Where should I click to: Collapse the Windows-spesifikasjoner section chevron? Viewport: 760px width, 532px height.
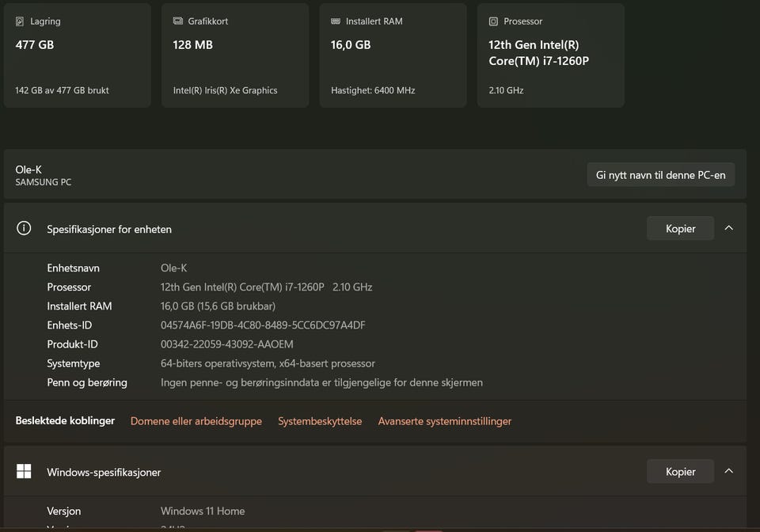pos(728,471)
